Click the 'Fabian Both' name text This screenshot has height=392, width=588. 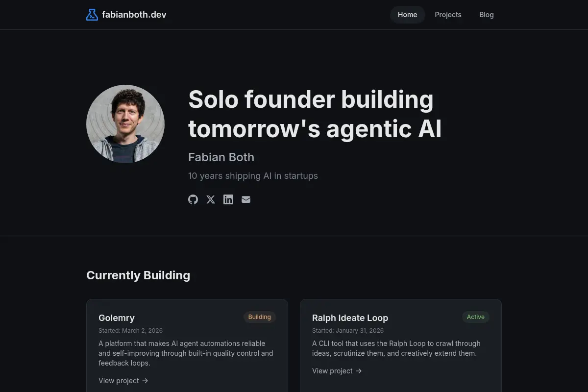click(x=221, y=157)
